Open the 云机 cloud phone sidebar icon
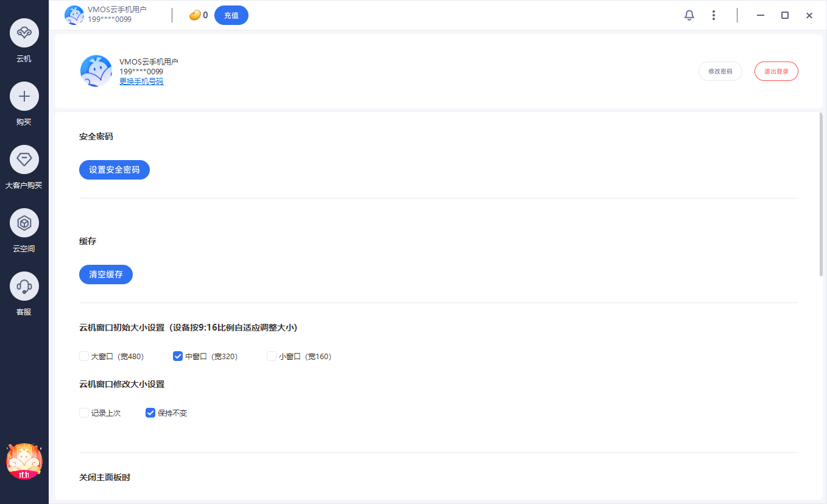This screenshot has height=504, width=827. pos(24,33)
